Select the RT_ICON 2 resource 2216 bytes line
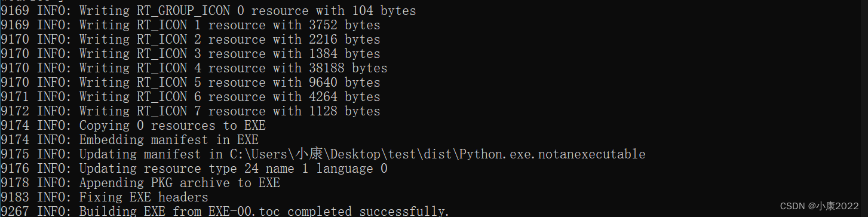 pos(190,39)
